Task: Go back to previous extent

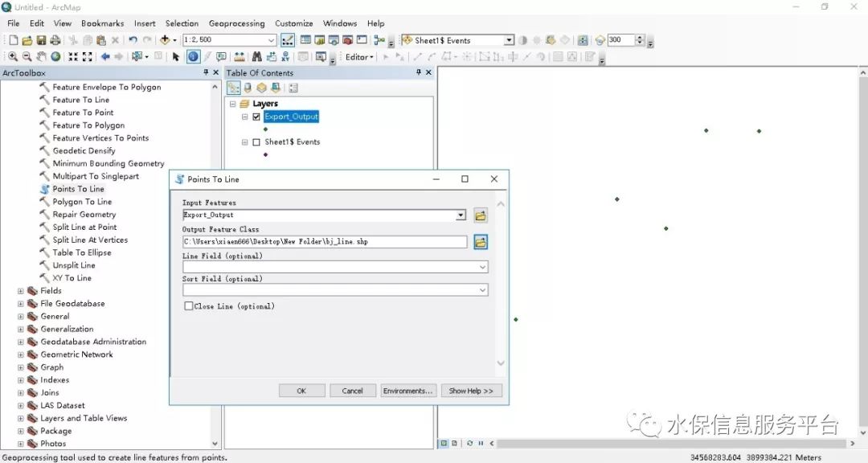Action: tap(105, 56)
